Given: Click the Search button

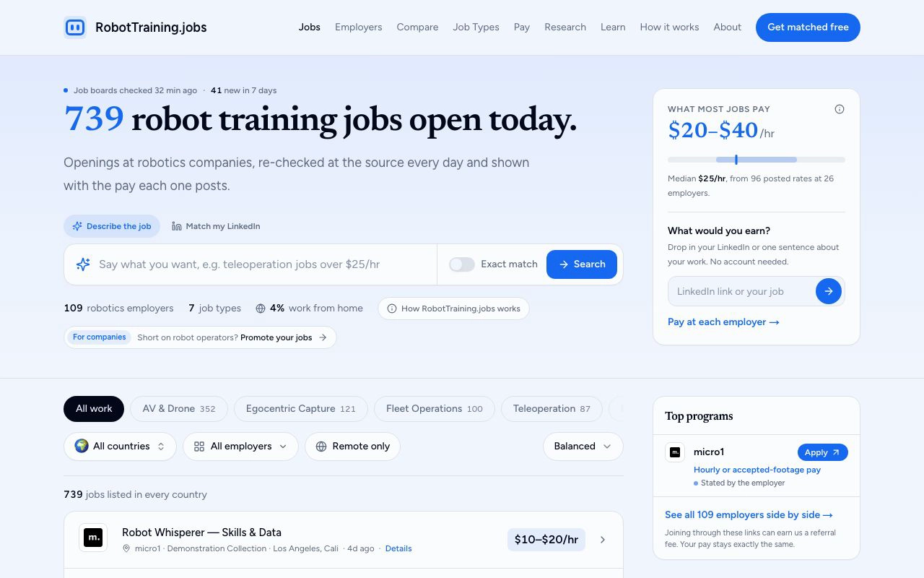Looking at the screenshot, I should [x=582, y=264].
